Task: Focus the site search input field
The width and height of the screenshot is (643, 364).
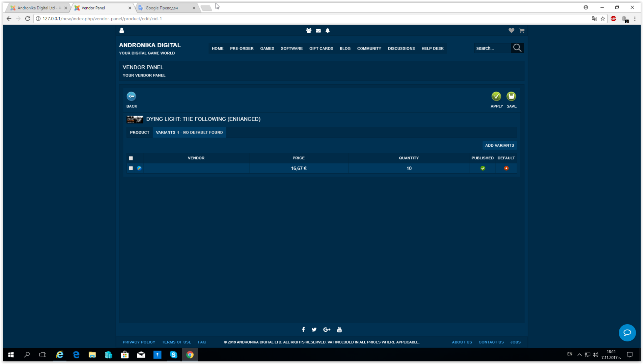Action: [492, 48]
